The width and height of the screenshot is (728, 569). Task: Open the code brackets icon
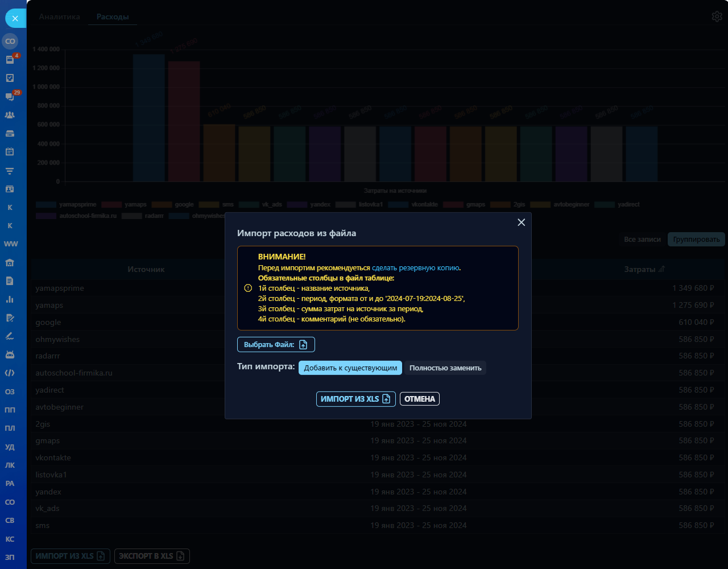click(x=10, y=373)
